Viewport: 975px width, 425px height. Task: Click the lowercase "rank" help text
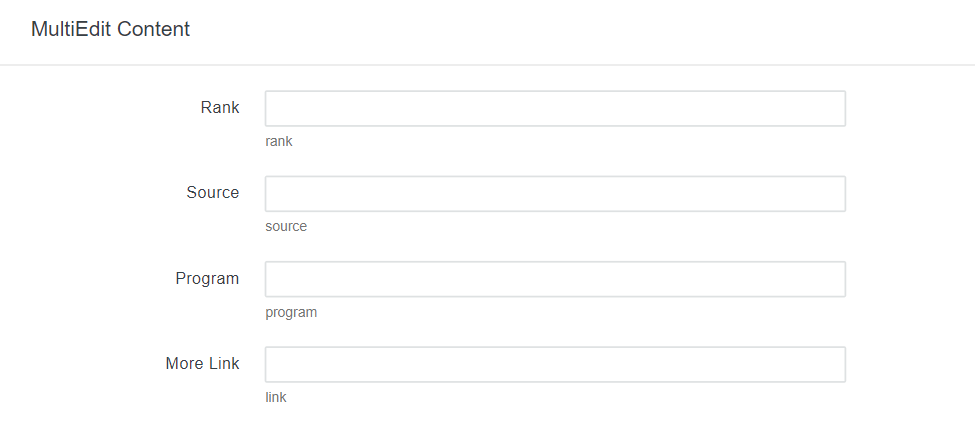pyautogui.click(x=279, y=141)
